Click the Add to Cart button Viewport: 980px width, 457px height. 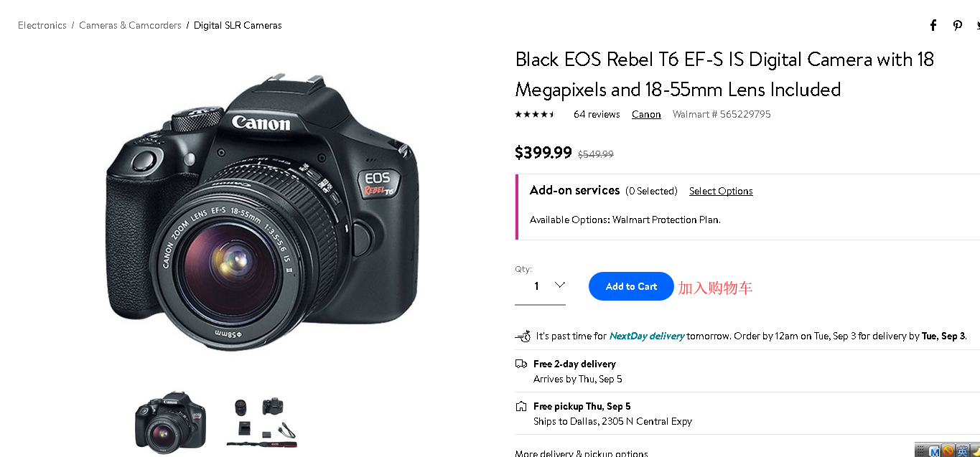631,286
